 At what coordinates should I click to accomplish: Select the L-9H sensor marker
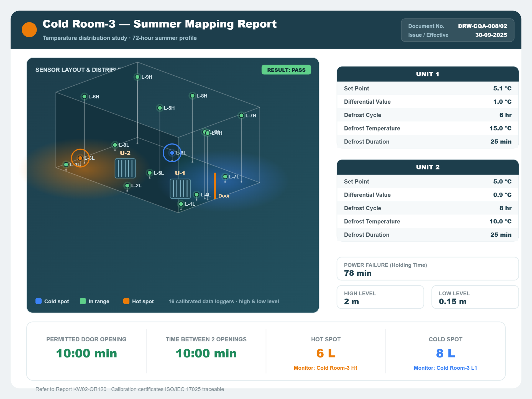tap(137, 77)
